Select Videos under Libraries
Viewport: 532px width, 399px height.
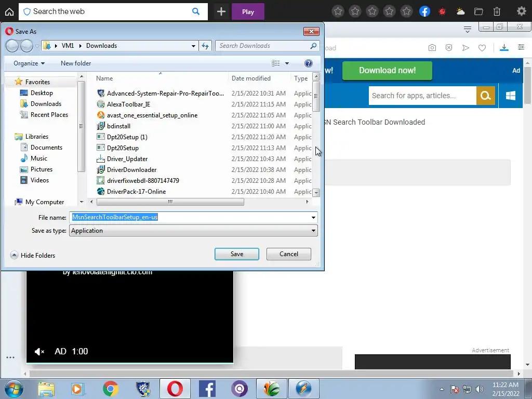click(39, 180)
